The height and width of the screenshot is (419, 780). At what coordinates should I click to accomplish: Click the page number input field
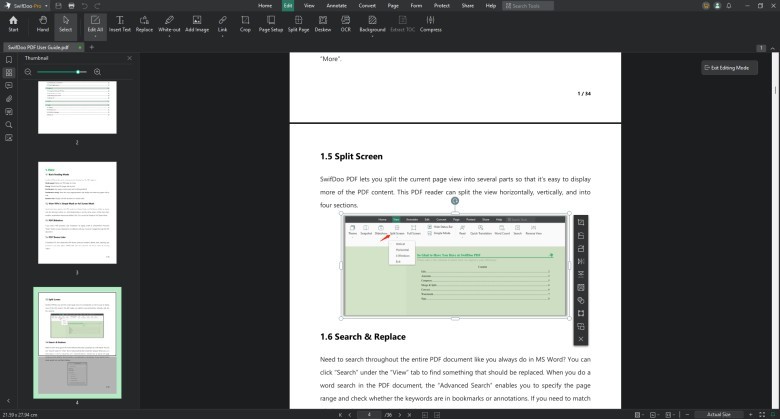coord(369,415)
